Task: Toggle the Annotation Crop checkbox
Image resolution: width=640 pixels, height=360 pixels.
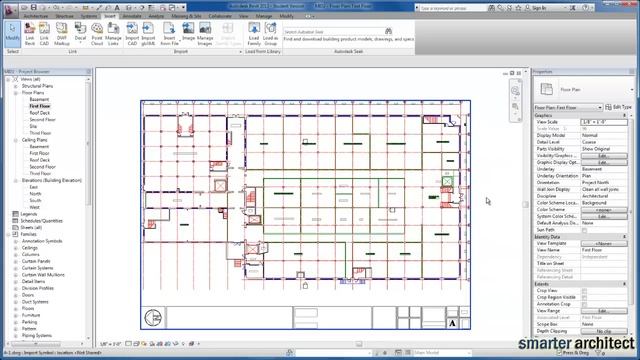Action: 584,304
